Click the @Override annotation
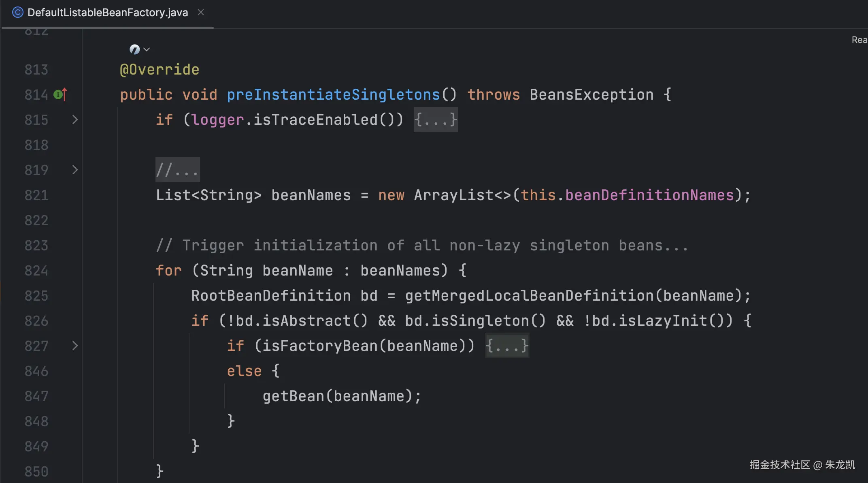The image size is (868, 483). pyautogui.click(x=160, y=70)
